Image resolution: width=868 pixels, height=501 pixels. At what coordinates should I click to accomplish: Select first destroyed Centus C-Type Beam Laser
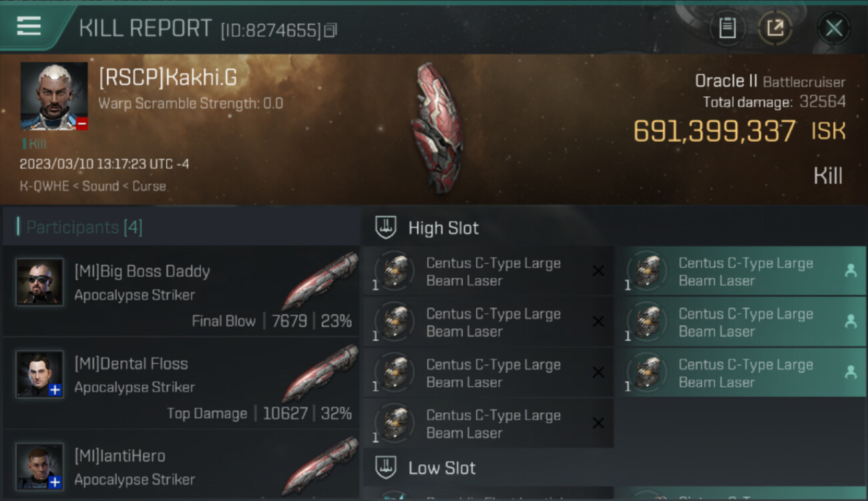point(488,272)
